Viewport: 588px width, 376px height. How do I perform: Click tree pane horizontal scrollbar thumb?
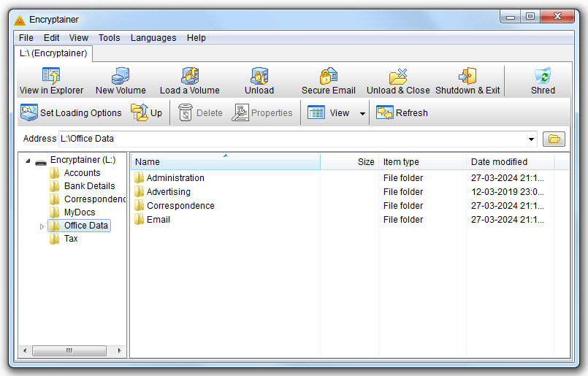click(69, 351)
